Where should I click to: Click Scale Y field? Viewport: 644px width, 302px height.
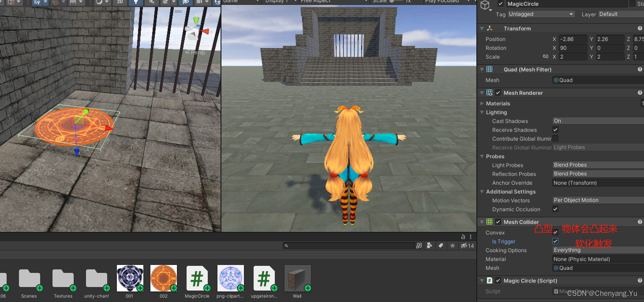(x=610, y=57)
